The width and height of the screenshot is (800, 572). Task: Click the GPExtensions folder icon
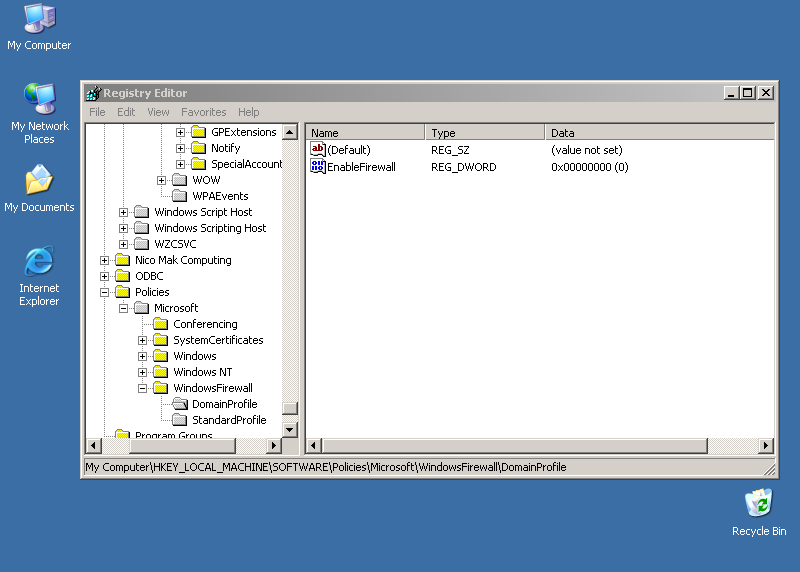click(x=198, y=132)
